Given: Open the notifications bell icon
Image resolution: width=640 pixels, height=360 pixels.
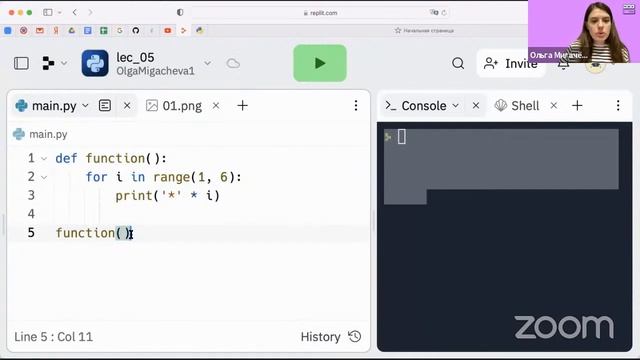Looking at the screenshot, I should (563, 64).
